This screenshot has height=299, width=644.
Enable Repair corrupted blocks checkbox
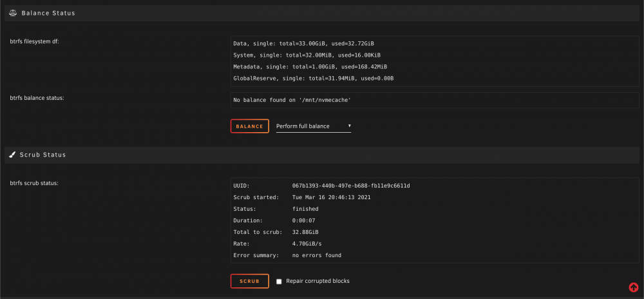279,282
